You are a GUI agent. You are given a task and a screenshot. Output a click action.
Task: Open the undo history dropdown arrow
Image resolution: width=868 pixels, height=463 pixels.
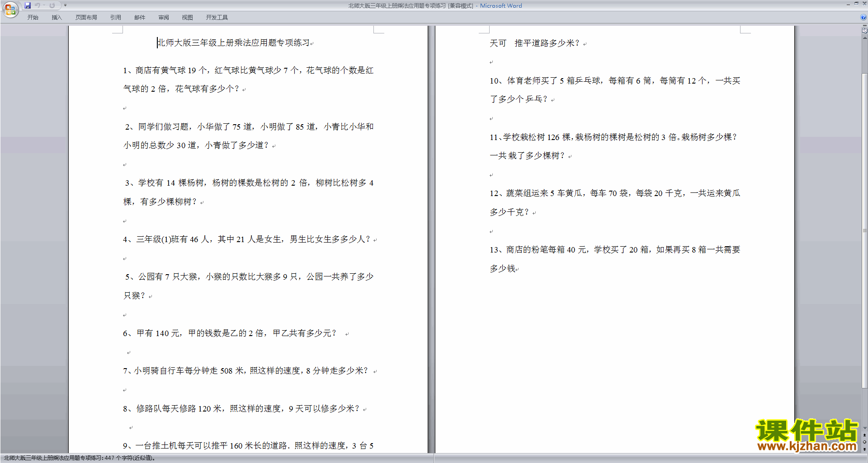pos(44,5)
